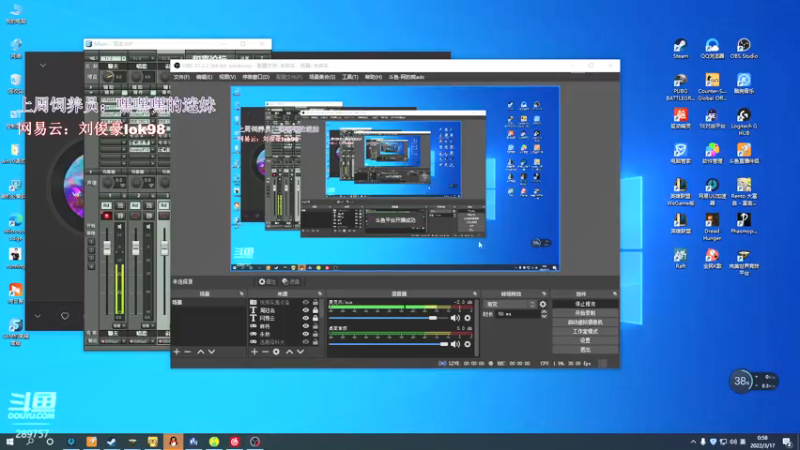800x450 pixels.
Task: Open the scene transition type dropdown
Action: (509, 304)
